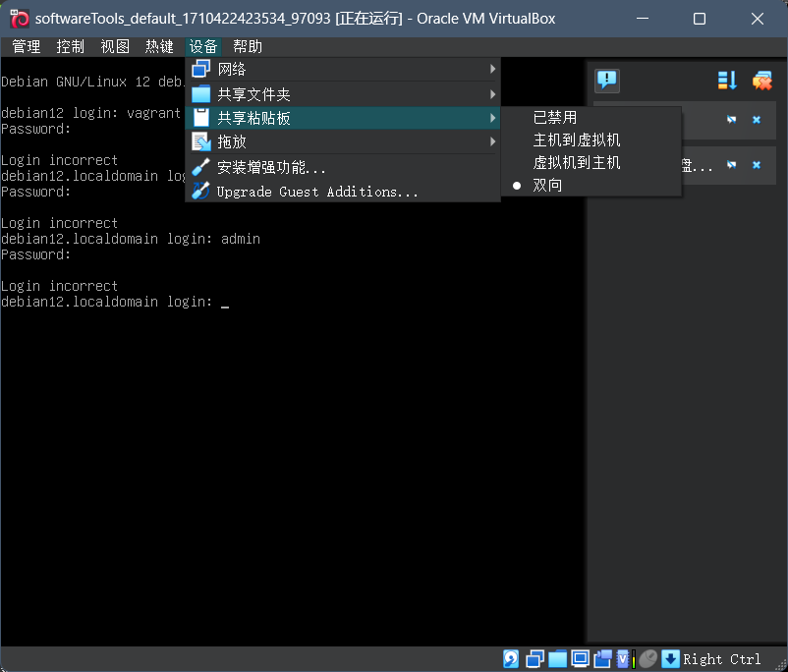Click the display monitor status bar icon
The width and height of the screenshot is (788, 672).
pos(580,658)
